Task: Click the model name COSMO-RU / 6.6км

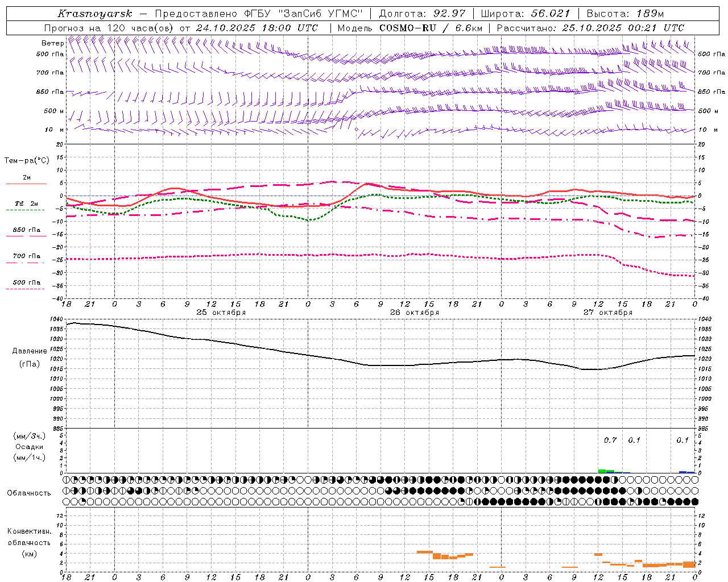Action: click(x=431, y=28)
